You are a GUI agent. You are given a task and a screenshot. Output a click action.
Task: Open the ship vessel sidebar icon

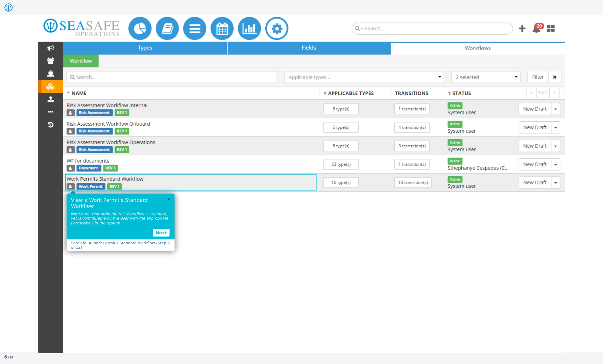coord(51,73)
